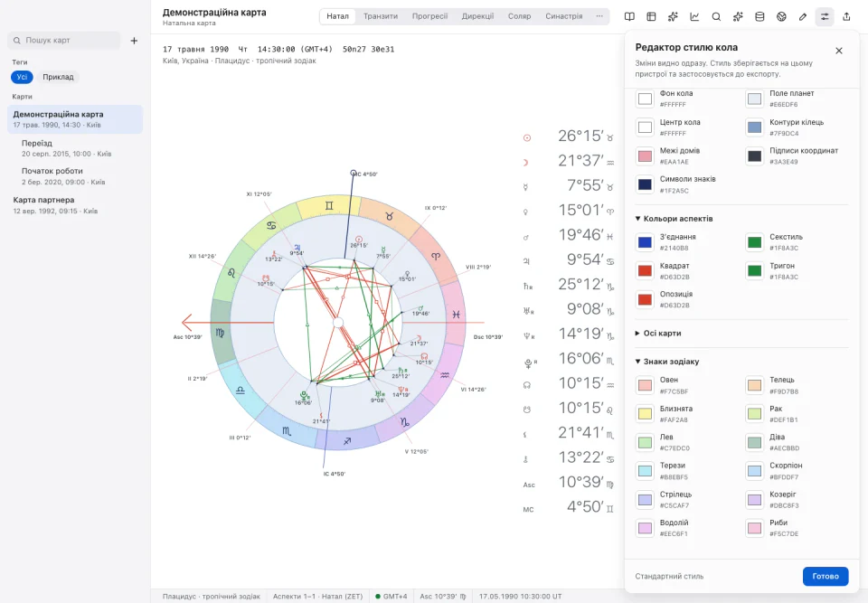The width and height of the screenshot is (868, 603).
Task: Click the Готово button
Action: [x=826, y=577]
